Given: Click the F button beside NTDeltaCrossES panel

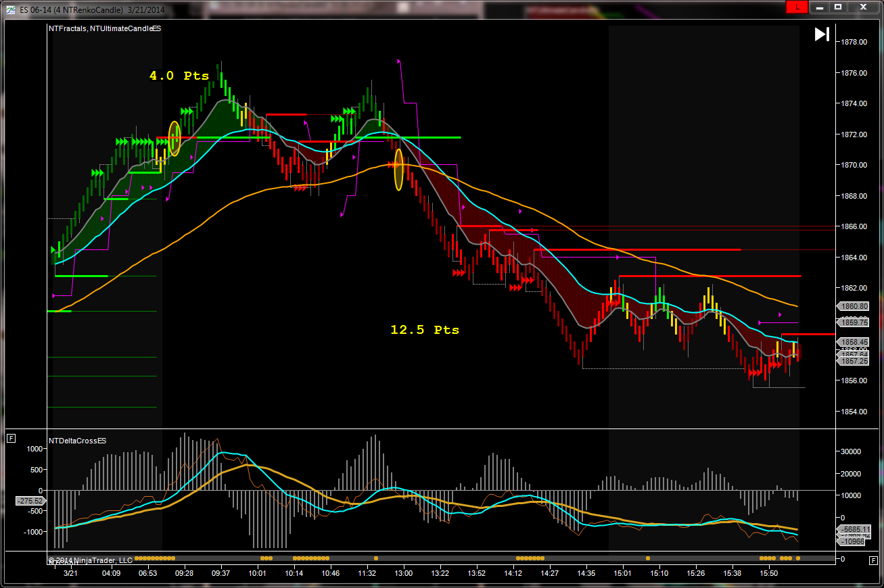Looking at the screenshot, I should [x=11, y=439].
